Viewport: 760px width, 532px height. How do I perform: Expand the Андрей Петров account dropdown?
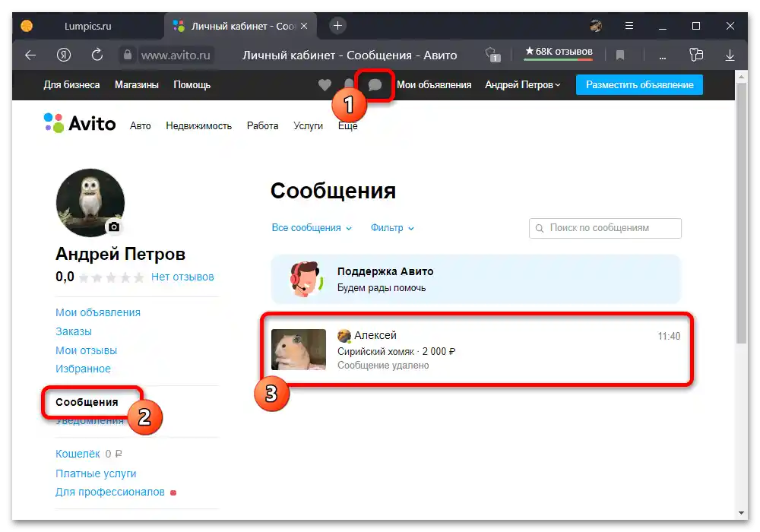[x=523, y=85]
